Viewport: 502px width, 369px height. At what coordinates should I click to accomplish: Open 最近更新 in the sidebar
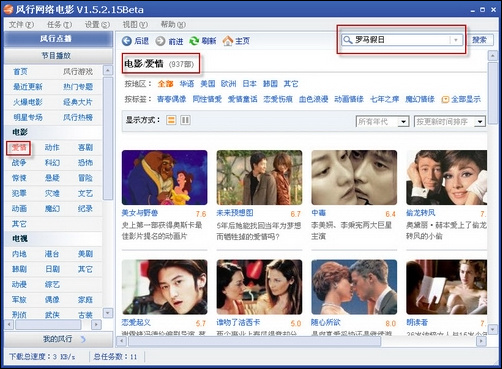pyautogui.click(x=28, y=87)
